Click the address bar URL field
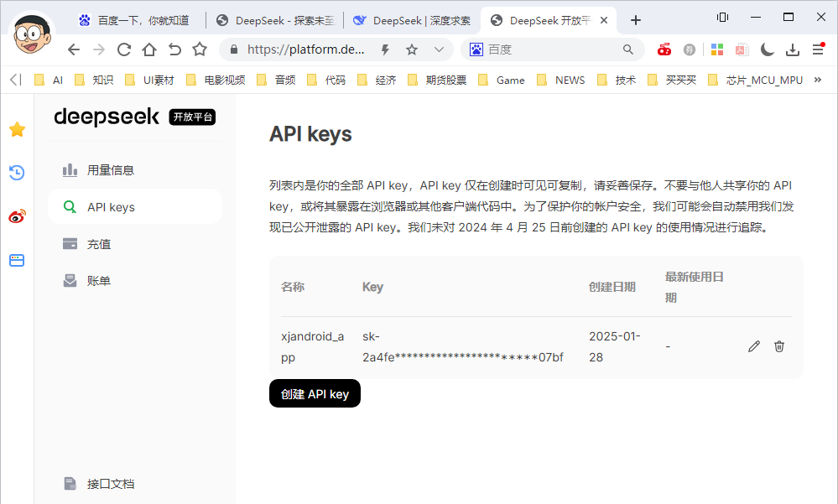Image resolution: width=838 pixels, height=504 pixels. [x=305, y=49]
